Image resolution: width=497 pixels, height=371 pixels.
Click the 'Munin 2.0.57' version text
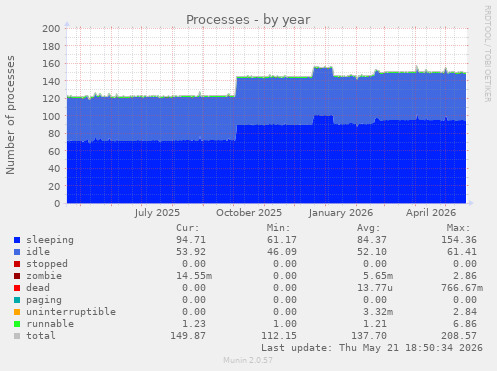[x=248, y=360]
